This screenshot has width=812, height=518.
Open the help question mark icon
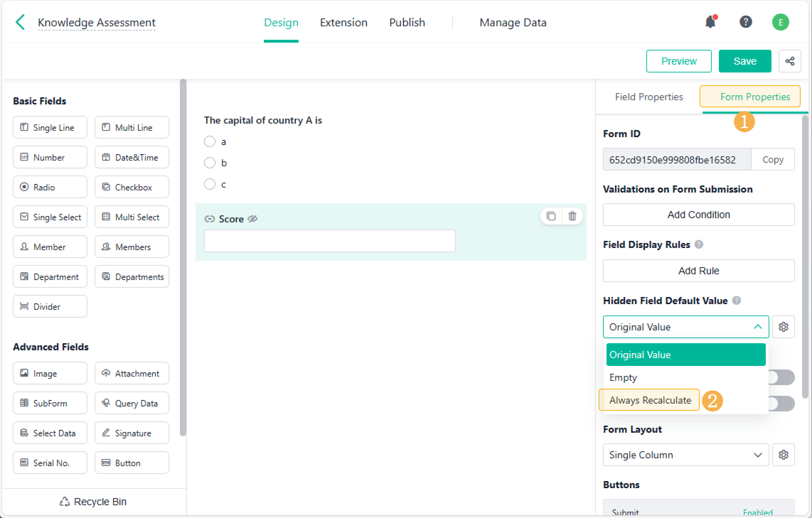[746, 22]
